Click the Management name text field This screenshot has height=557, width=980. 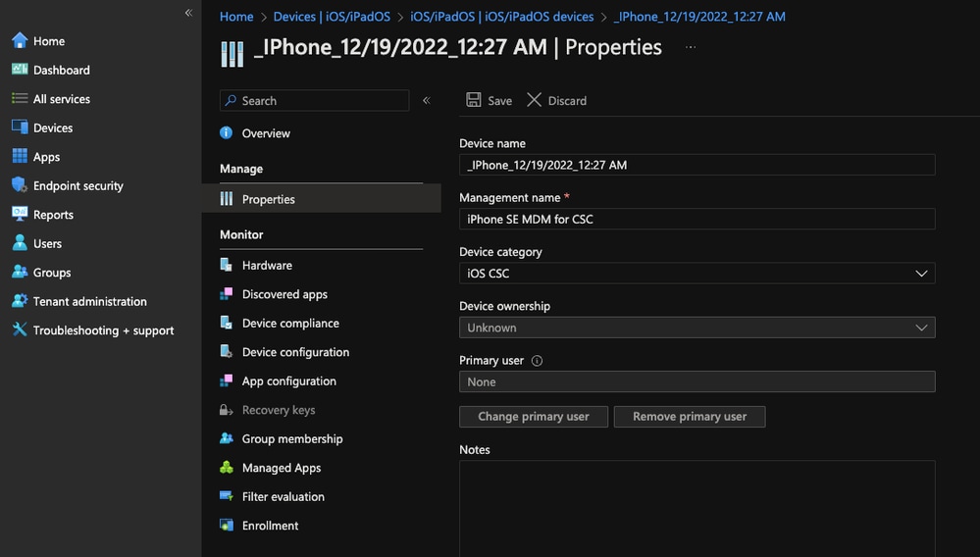click(696, 220)
